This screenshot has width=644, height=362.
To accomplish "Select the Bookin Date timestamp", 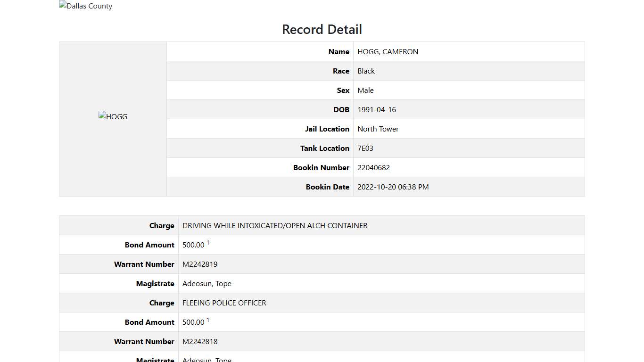I will click(x=393, y=187).
